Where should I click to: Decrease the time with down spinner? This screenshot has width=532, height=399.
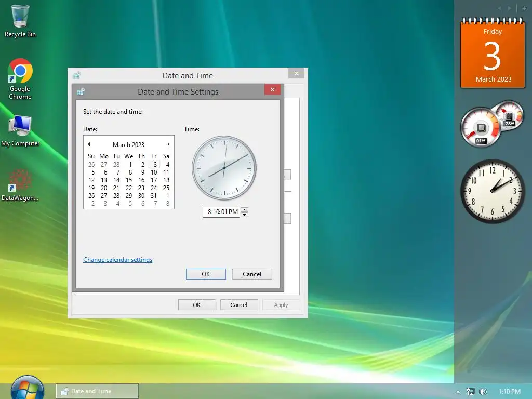tap(244, 215)
